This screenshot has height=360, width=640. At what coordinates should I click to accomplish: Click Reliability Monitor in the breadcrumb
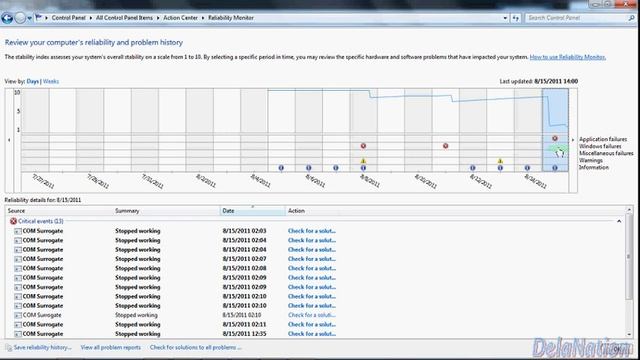(x=231, y=18)
